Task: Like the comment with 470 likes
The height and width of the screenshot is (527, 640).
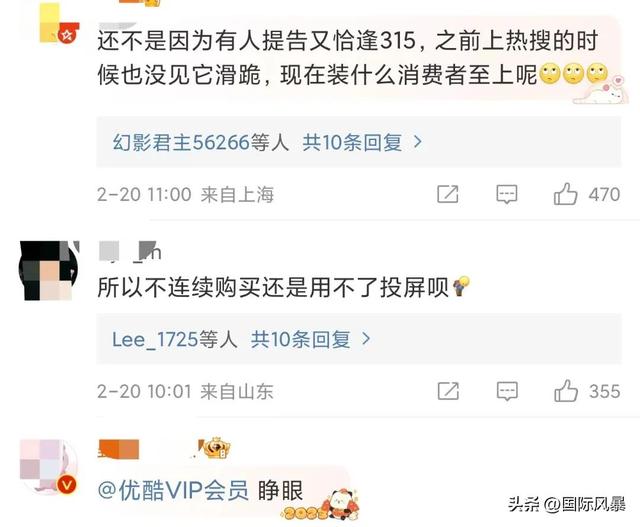Action: tap(565, 194)
